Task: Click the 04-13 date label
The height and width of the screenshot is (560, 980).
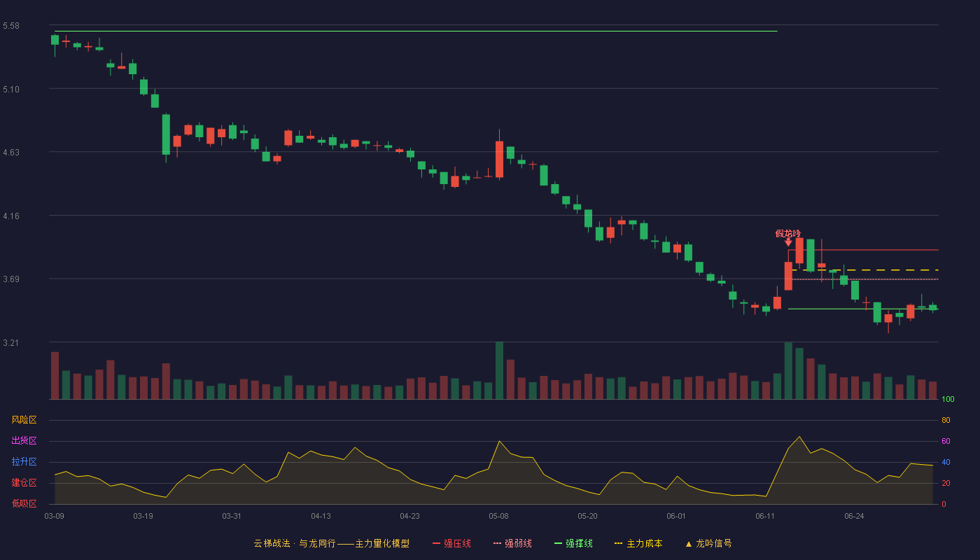Action: point(321,516)
